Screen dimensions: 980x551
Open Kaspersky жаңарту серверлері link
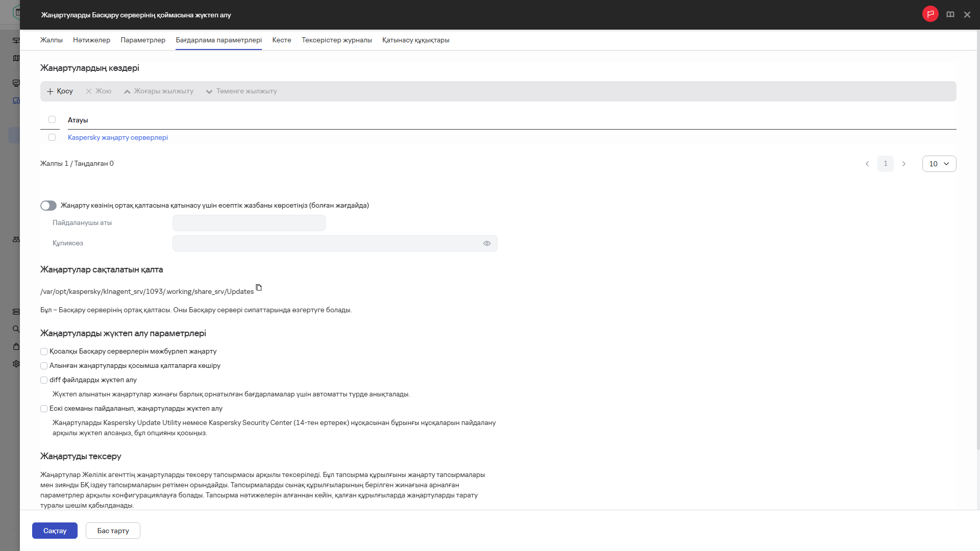117,137
